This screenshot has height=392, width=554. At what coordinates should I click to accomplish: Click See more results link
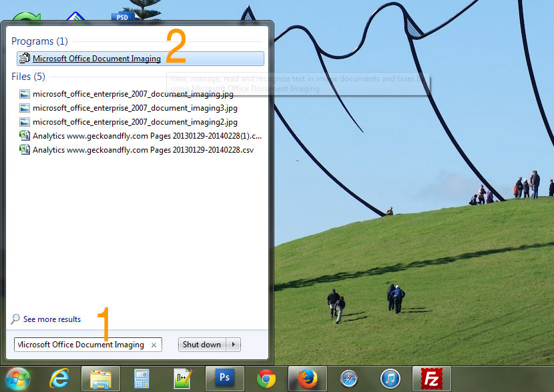click(52, 319)
